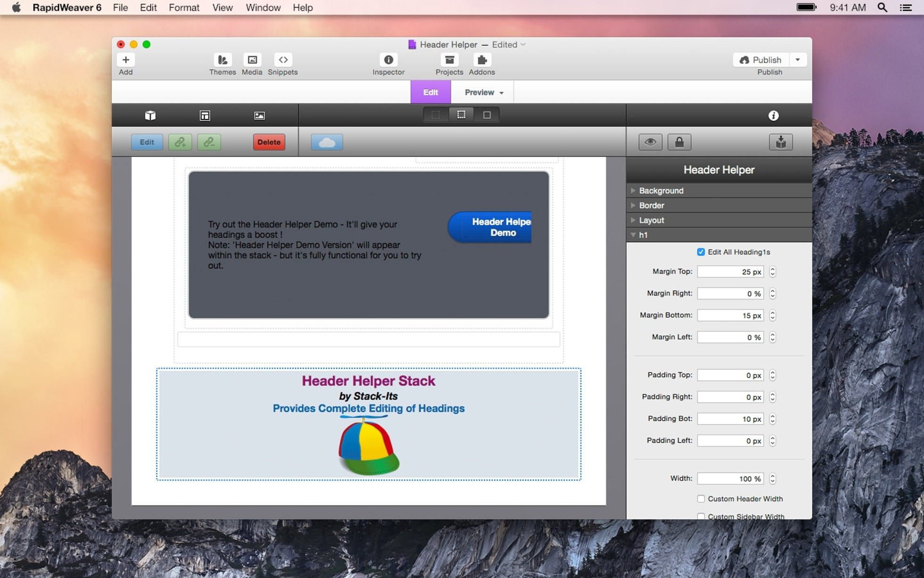Screen dimensions: 924x578
Task: Click the Width value field
Action: 730,479
